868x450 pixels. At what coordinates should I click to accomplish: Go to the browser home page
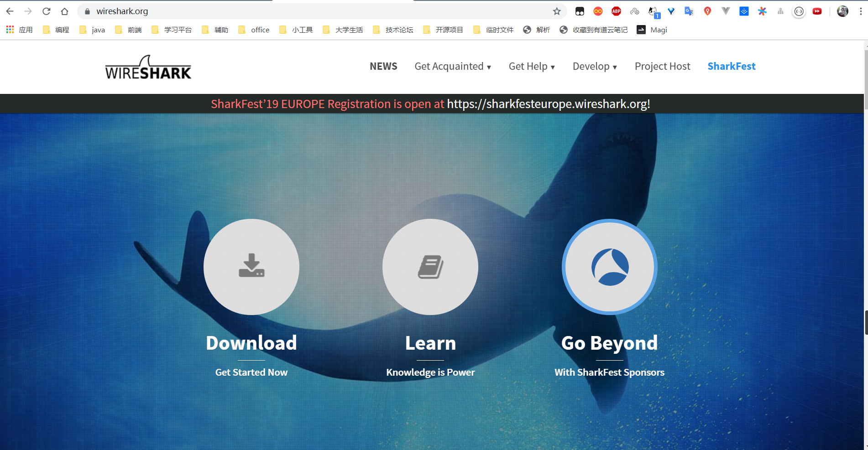click(65, 11)
